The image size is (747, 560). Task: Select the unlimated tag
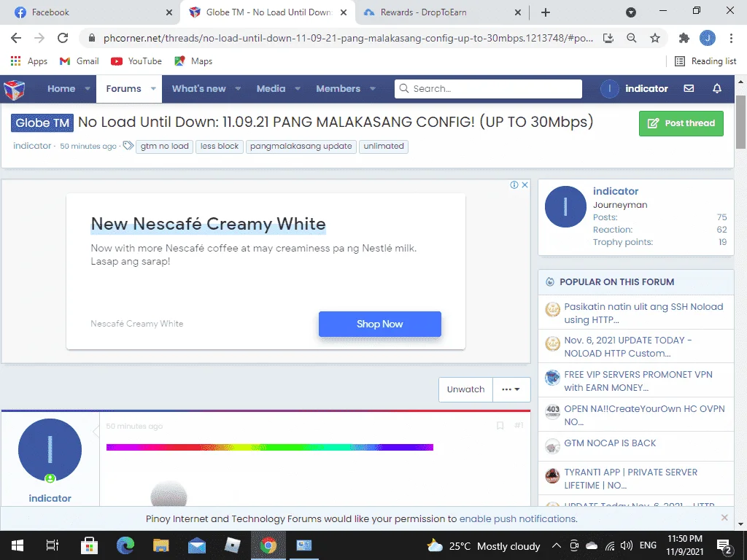point(384,146)
